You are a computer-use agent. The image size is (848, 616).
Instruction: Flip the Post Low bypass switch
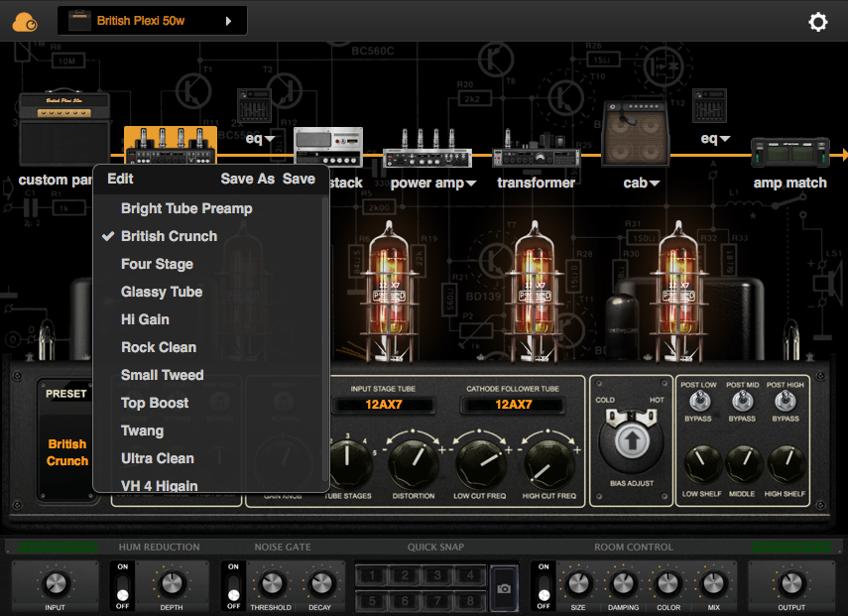coord(699,402)
